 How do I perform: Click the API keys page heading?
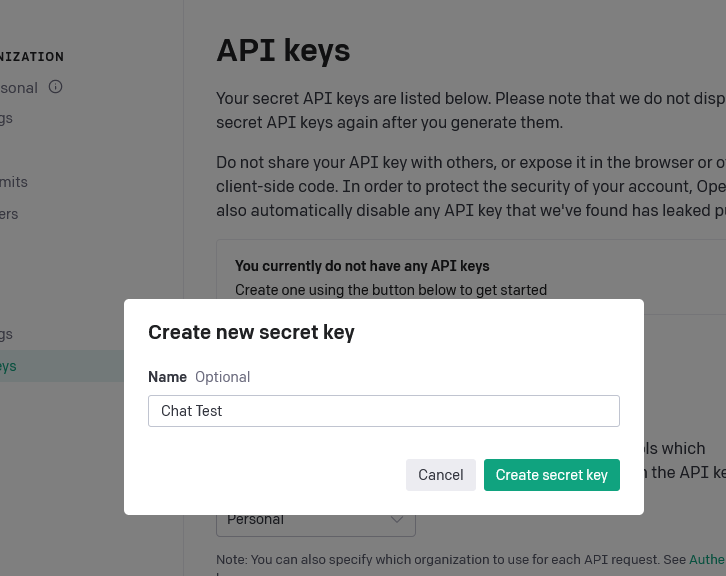coord(283,50)
